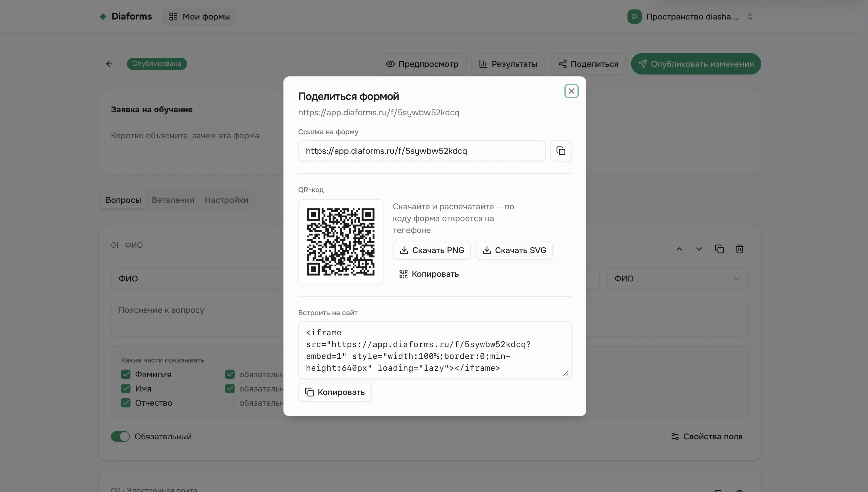Viewport: 868px width, 492px height.
Task: Download the QR code as PNG
Action: tap(432, 250)
